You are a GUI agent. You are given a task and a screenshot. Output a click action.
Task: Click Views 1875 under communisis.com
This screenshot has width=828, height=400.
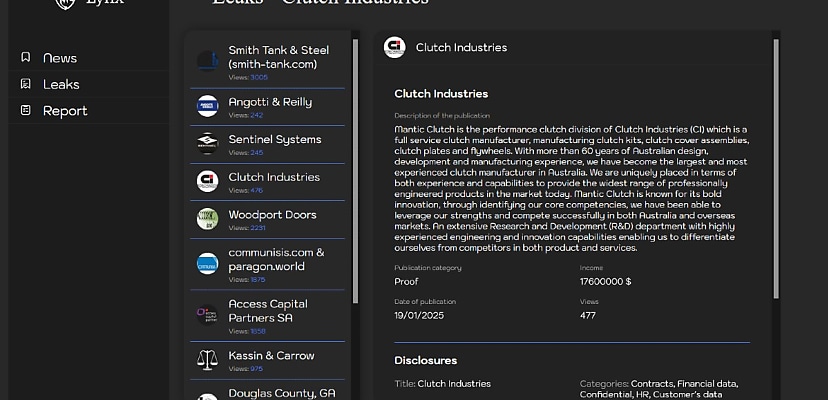point(247,280)
